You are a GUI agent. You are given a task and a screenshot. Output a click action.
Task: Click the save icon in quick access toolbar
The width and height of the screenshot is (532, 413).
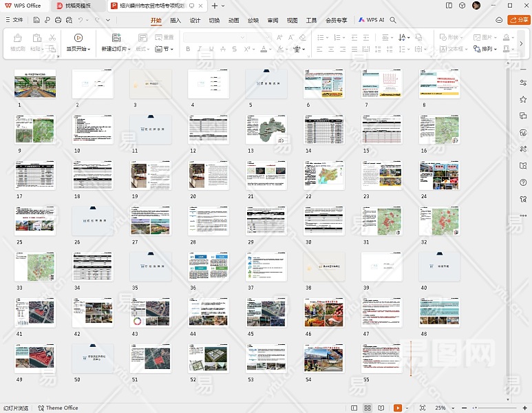[x=36, y=20]
